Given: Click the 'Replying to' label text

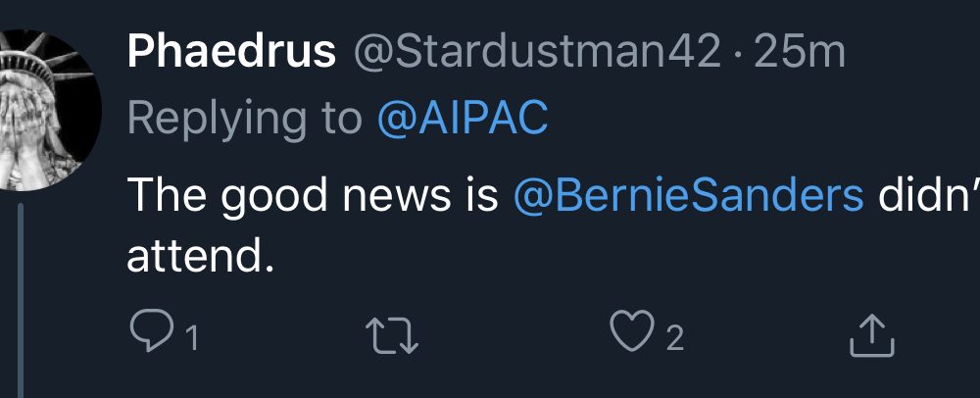Looking at the screenshot, I should [x=245, y=119].
